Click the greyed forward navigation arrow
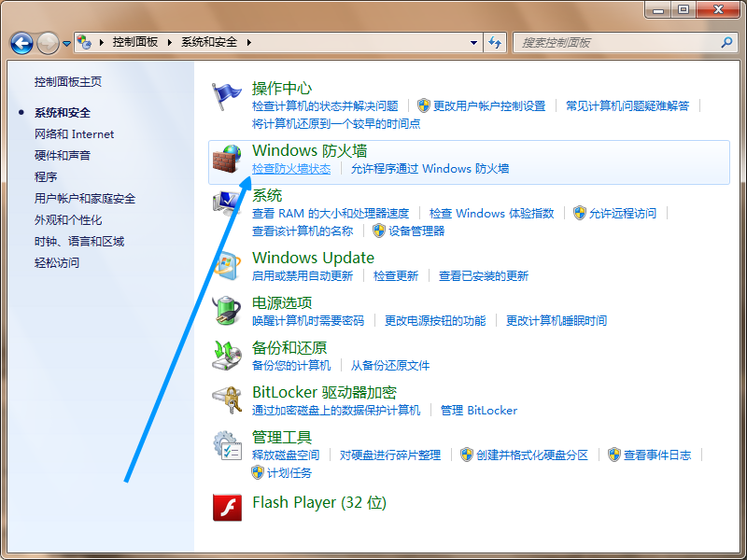 [48, 43]
